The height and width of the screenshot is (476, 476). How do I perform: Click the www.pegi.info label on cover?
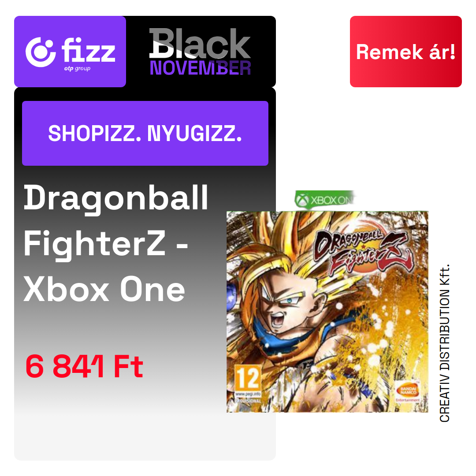coord(248,394)
